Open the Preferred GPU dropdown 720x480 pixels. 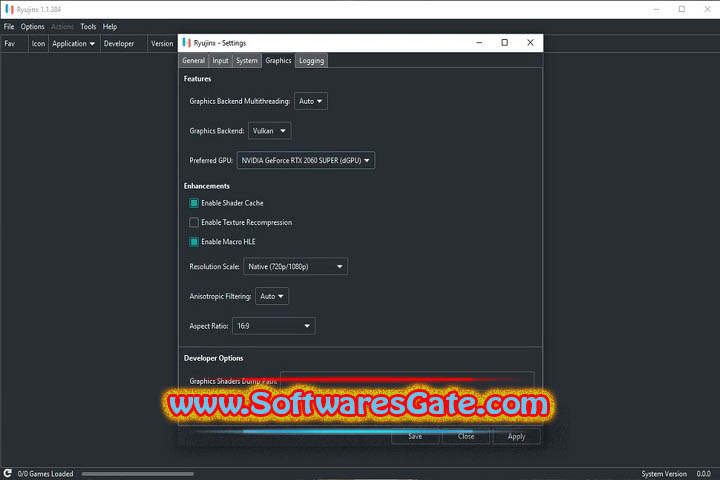306,160
